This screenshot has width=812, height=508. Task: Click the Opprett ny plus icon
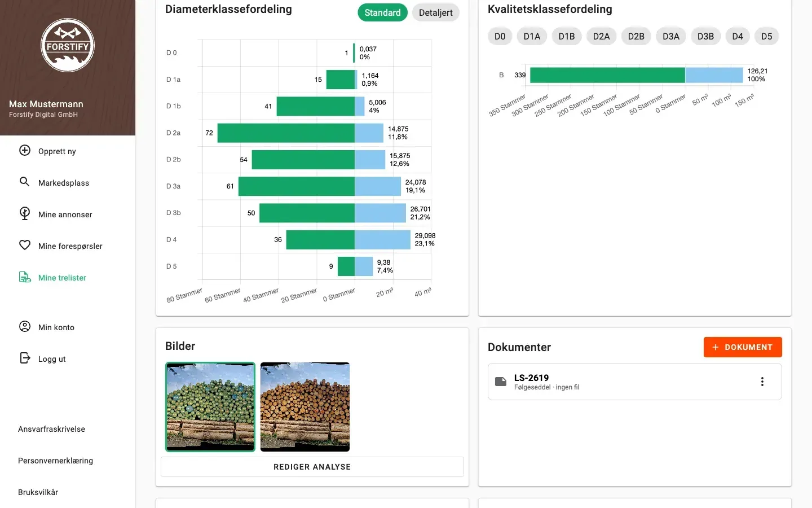point(25,150)
